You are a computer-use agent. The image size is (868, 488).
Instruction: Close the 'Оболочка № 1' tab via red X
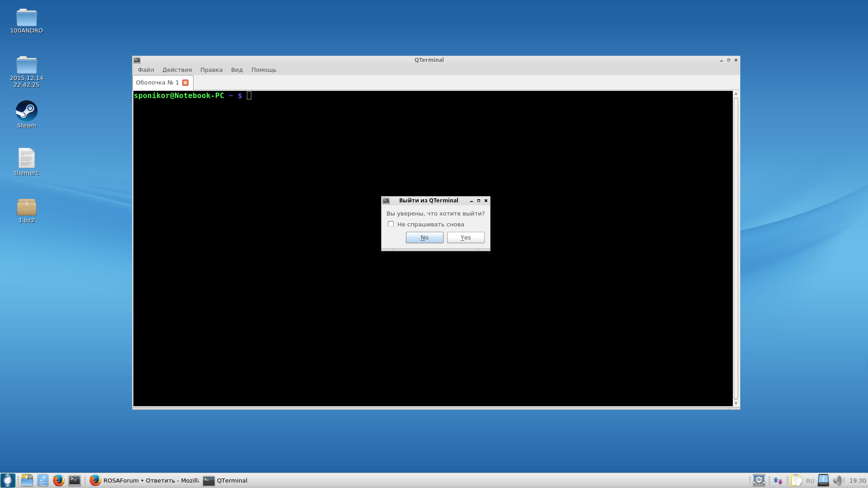point(185,83)
